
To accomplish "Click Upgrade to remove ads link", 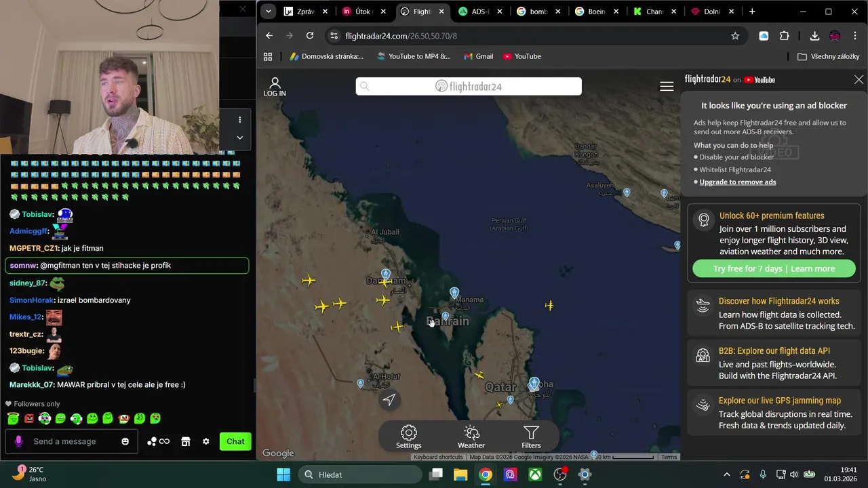I will tap(738, 182).
